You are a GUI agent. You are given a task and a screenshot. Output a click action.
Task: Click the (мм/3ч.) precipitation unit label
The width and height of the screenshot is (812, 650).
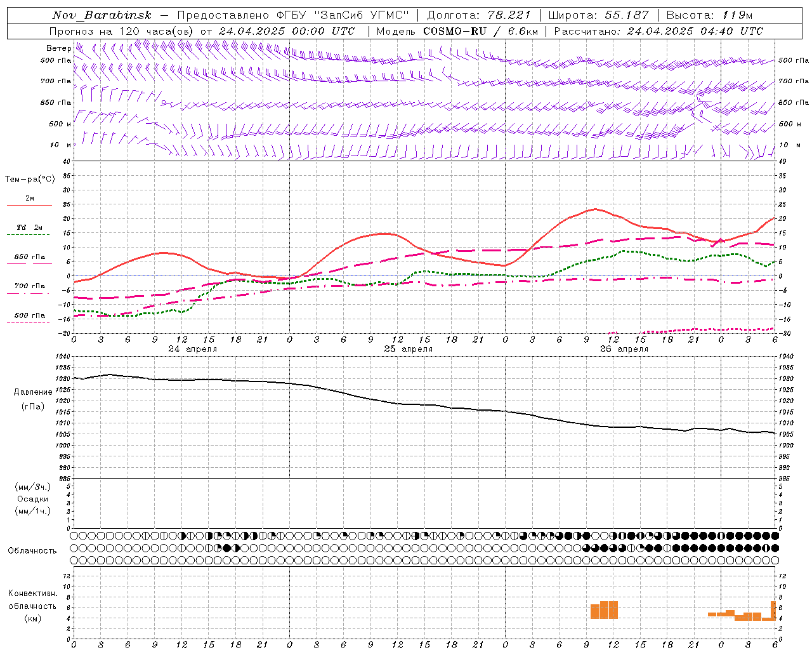tap(33, 487)
